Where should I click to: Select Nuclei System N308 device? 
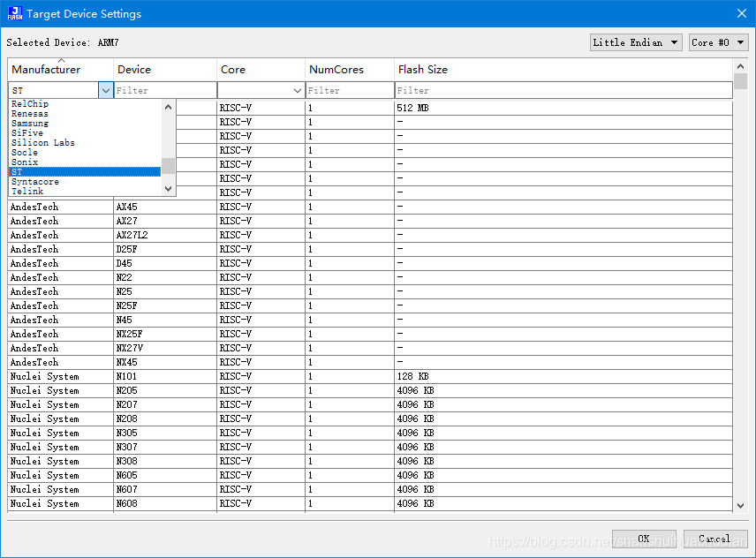370,461
